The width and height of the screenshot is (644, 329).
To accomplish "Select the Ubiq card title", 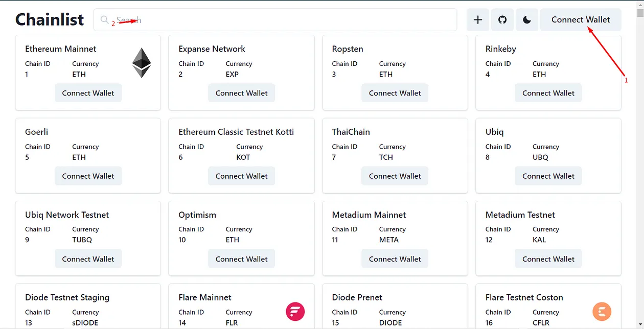I will 495,132.
